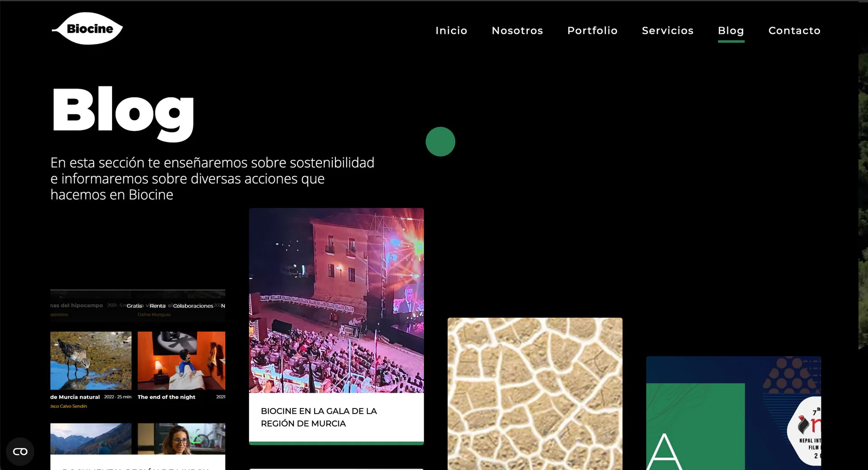Go to the Inicio page
Image resolution: width=868 pixels, height=470 pixels.
point(451,31)
